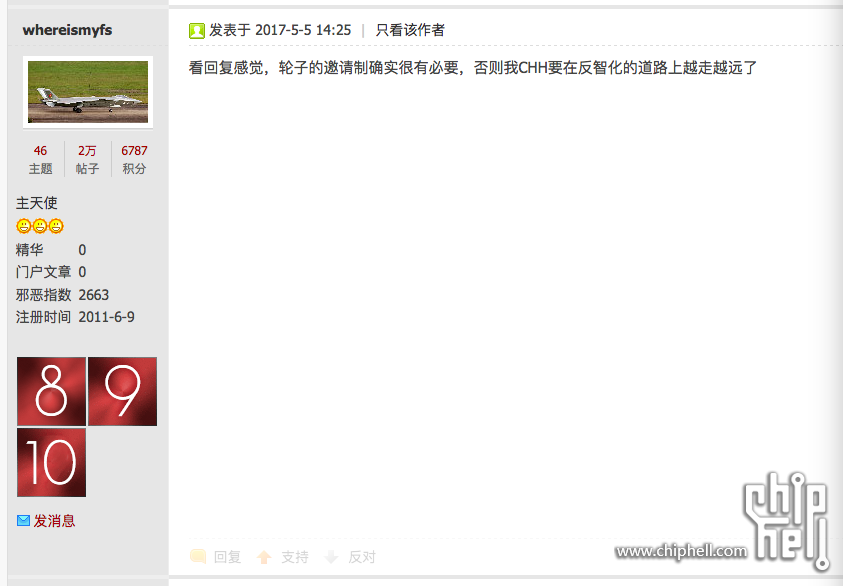
Task: View the 46 主题 threads count
Action: click(x=40, y=159)
